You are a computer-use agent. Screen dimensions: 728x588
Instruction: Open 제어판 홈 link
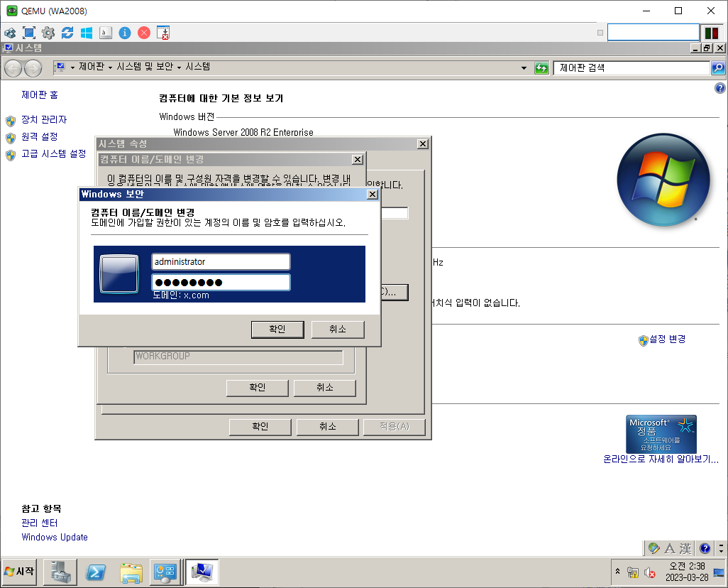click(40, 95)
